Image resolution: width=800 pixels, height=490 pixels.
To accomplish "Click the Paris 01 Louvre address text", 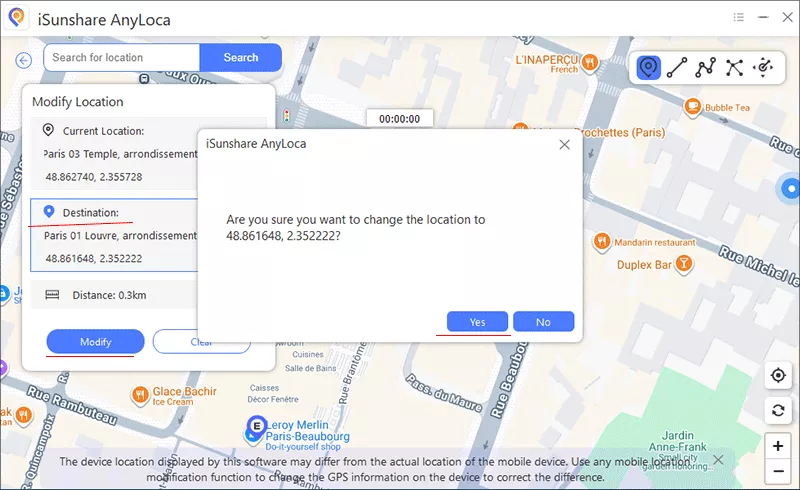I will tap(120, 235).
